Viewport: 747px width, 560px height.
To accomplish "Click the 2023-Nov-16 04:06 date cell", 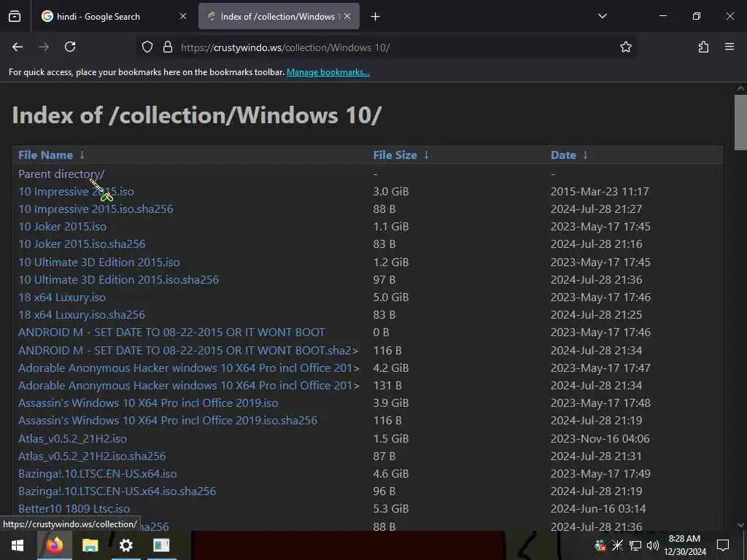I will tap(600, 438).
